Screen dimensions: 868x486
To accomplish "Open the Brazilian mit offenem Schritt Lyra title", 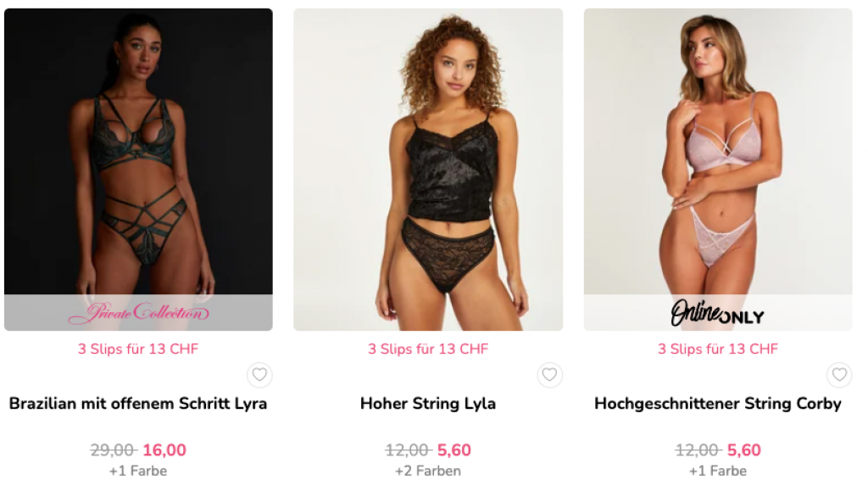I will [x=138, y=404].
